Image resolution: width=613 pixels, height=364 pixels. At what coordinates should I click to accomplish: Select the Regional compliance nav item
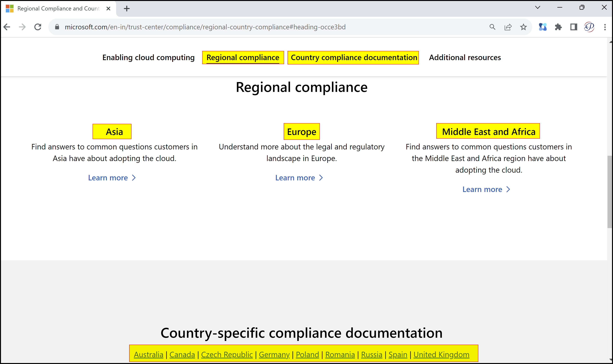click(243, 58)
